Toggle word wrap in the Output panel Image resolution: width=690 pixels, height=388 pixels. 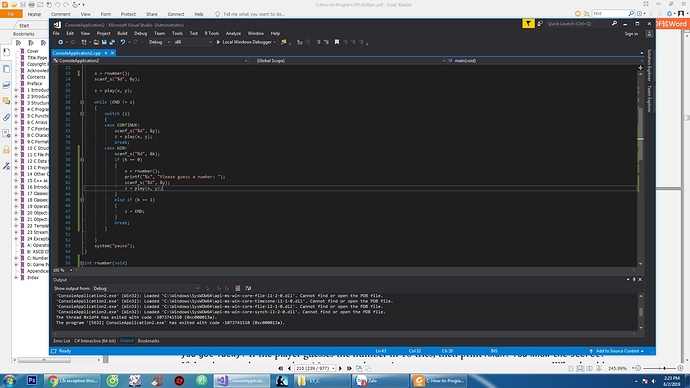click(248, 288)
